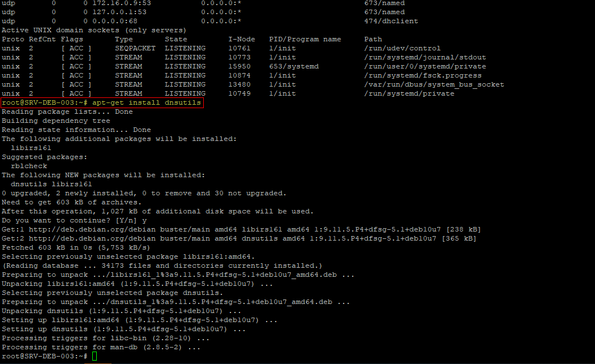Click the '653/systemd' program name

[x=294, y=66]
